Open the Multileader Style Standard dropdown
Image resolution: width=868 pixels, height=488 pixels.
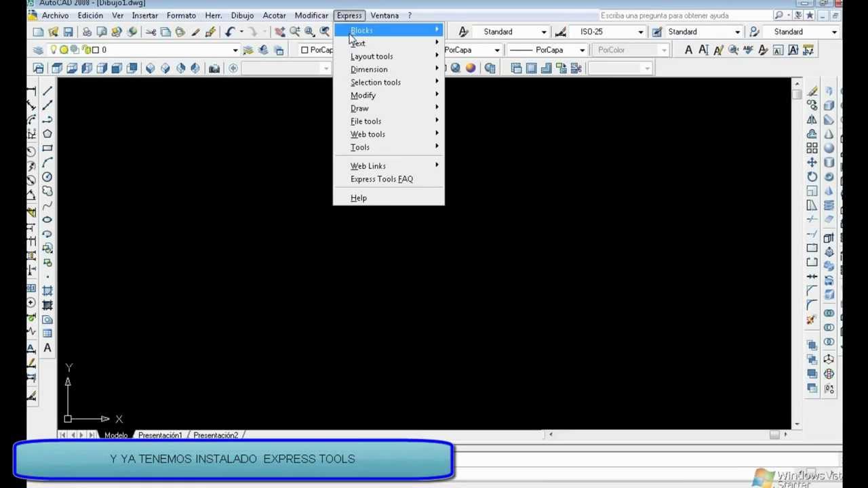(x=835, y=32)
